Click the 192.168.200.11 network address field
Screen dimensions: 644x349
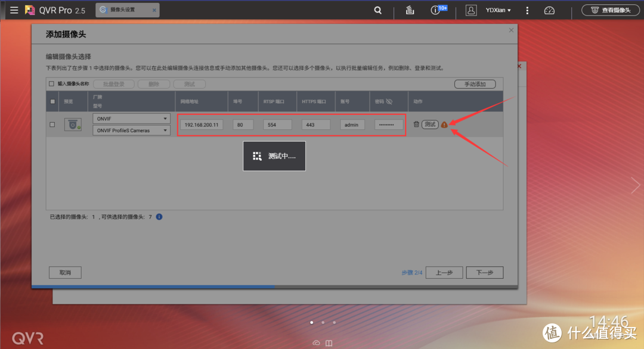[x=201, y=124]
